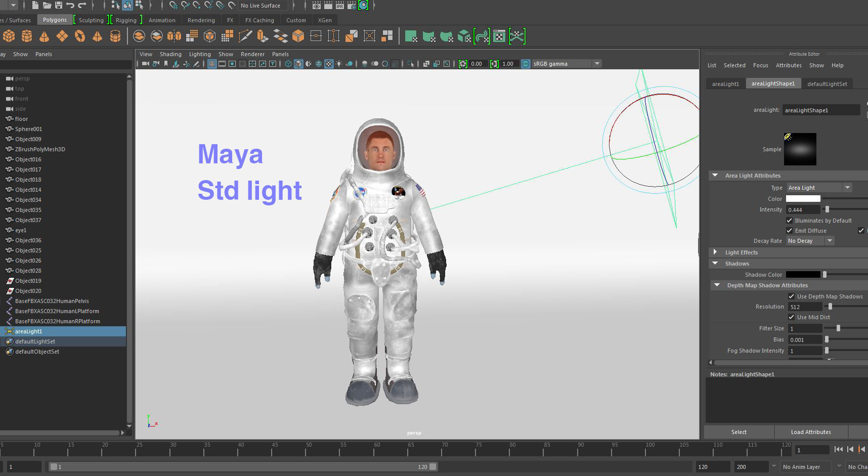Open the defaultLightSet attribute tab
Screen dimensions: 868x476
[x=827, y=84]
